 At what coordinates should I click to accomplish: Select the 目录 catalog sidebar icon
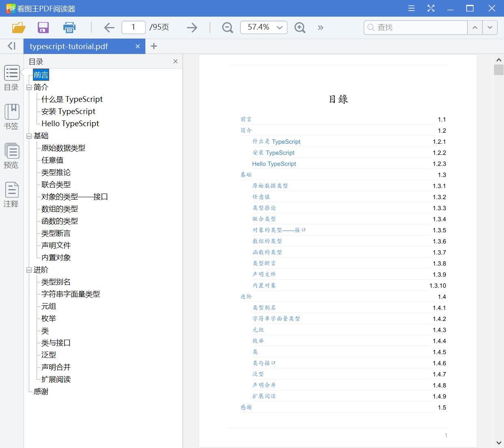click(x=11, y=78)
